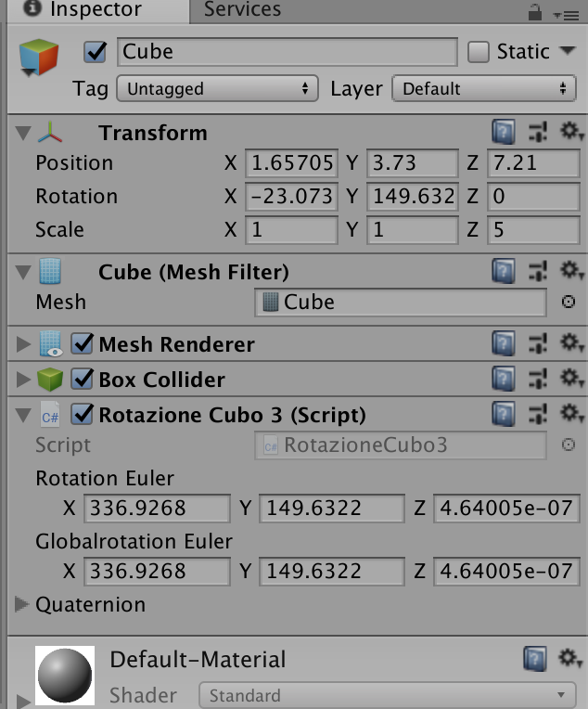This screenshot has height=709, width=588.
Task: Click the Cube name field
Action: coord(287,52)
